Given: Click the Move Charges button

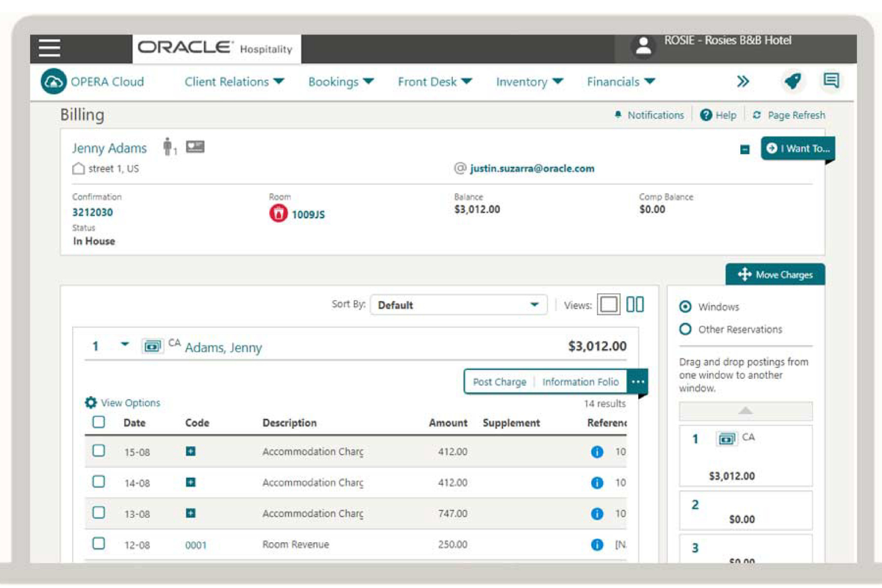Looking at the screenshot, I should [775, 275].
